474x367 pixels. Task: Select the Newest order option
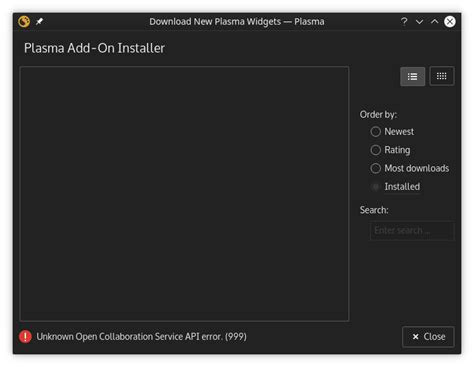[x=392, y=132]
